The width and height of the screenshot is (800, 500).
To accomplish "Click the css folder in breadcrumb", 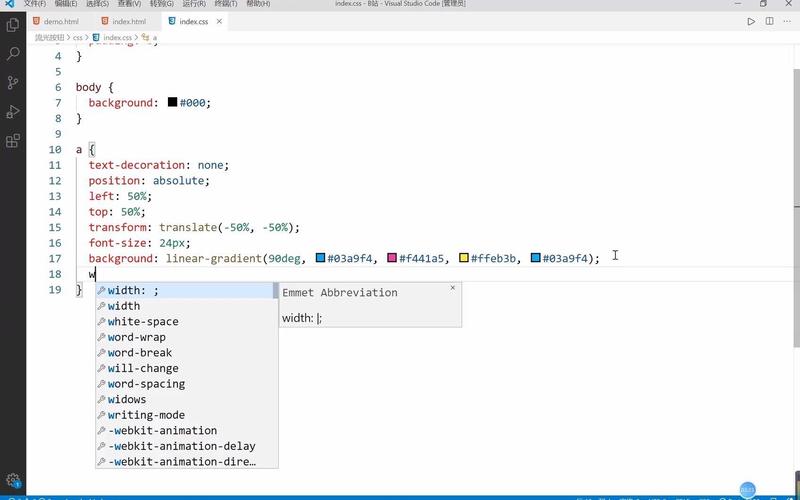I will pyautogui.click(x=77, y=37).
